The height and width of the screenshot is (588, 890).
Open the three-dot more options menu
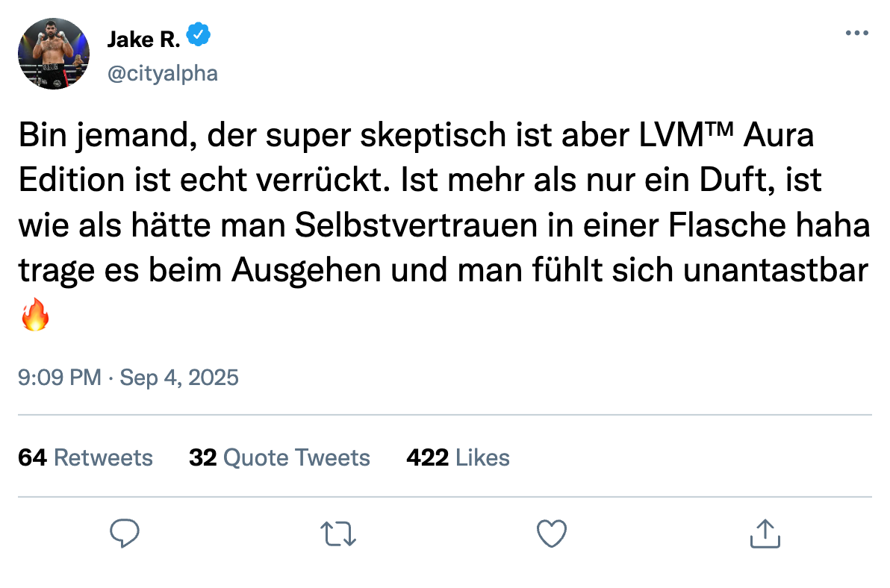point(856,34)
